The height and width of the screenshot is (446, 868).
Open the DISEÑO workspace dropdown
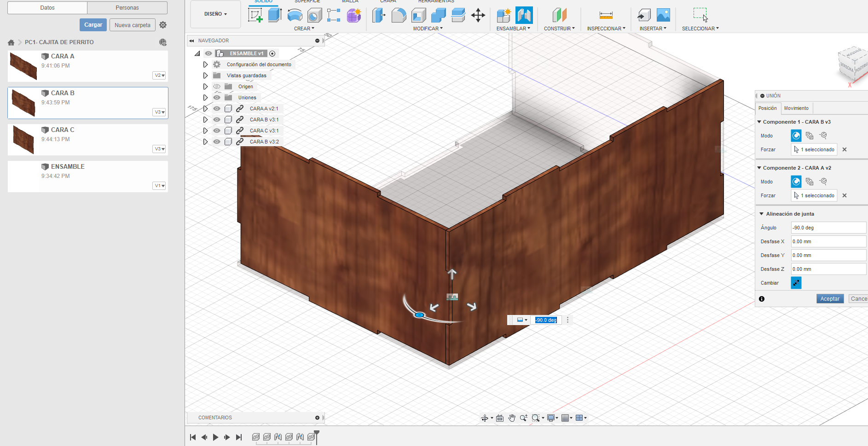(215, 14)
